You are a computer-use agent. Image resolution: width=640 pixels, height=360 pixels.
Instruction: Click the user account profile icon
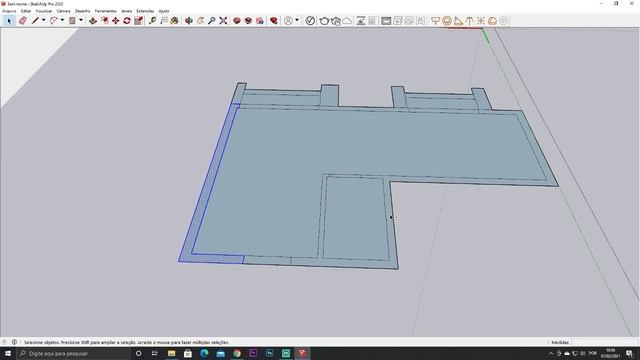[x=288, y=20]
